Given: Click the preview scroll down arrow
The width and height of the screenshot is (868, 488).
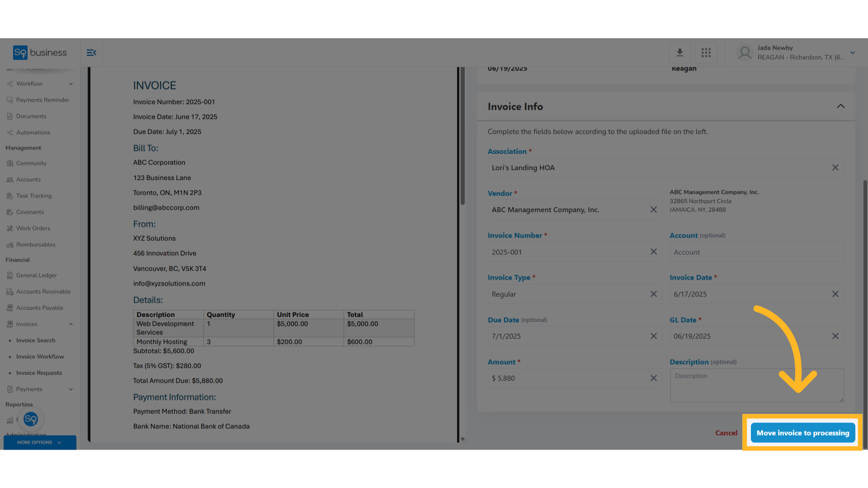Looking at the screenshot, I should coord(462,439).
